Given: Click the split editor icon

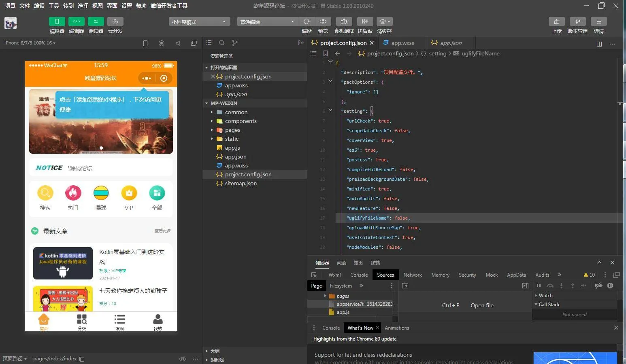Looking at the screenshot, I should pos(599,44).
